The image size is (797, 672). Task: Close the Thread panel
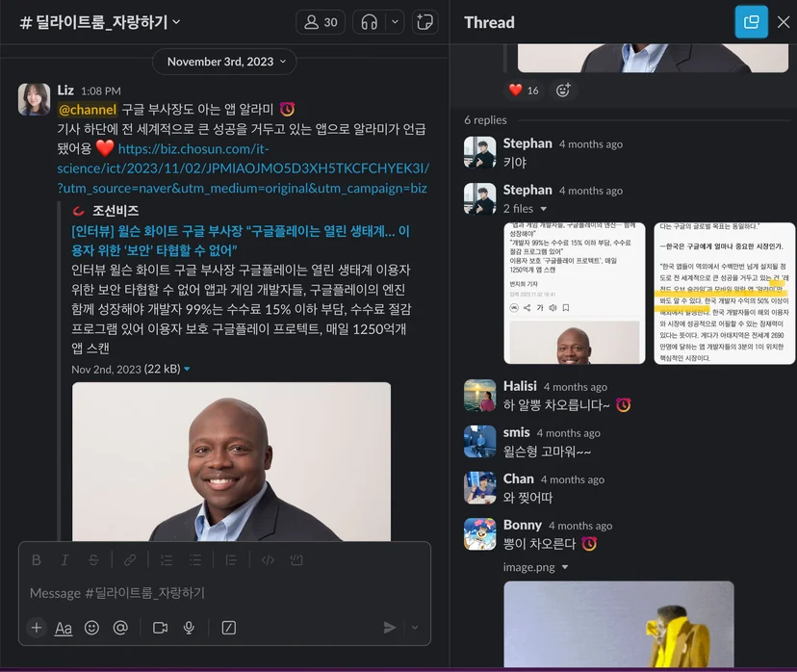(784, 22)
